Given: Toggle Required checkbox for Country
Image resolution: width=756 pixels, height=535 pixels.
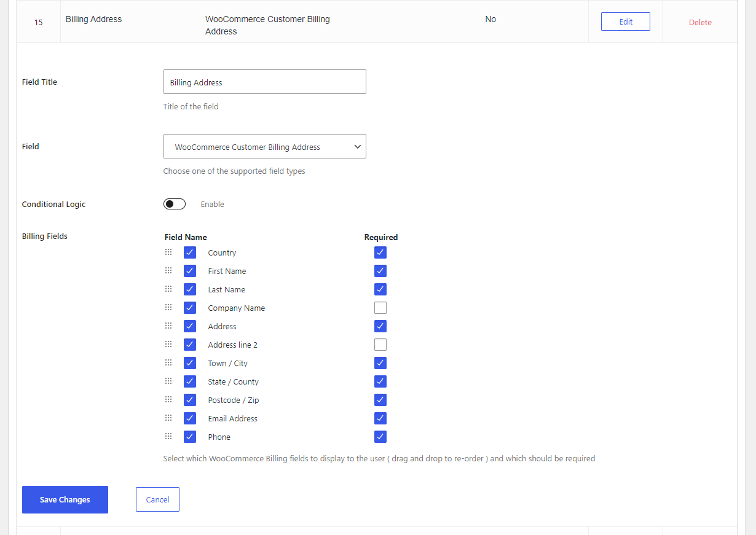Looking at the screenshot, I should click(x=380, y=252).
